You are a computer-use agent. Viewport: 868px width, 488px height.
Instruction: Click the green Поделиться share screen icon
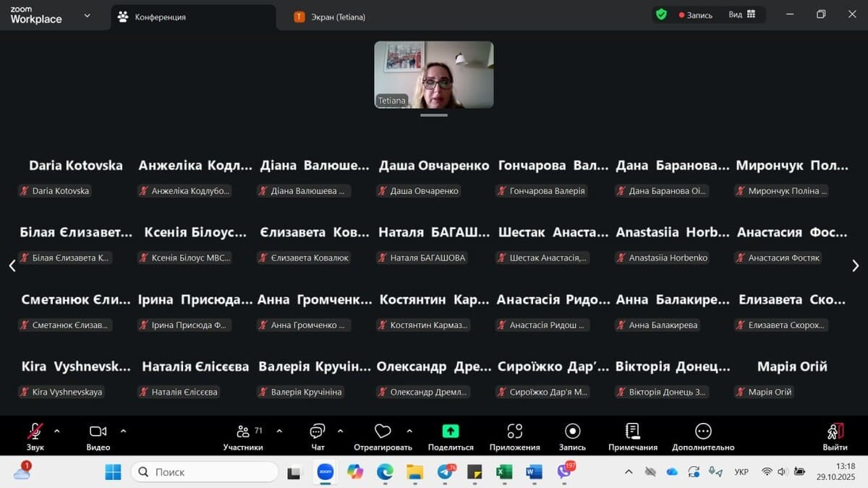(450, 432)
